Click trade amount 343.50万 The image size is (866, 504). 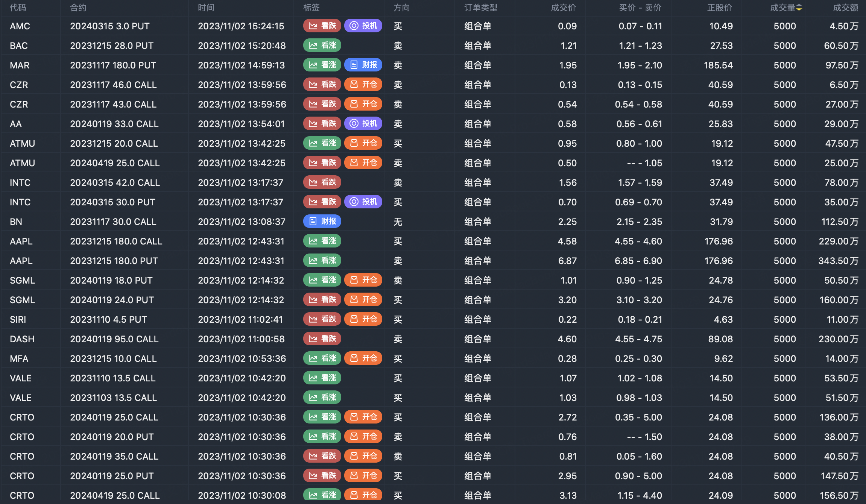[839, 261]
